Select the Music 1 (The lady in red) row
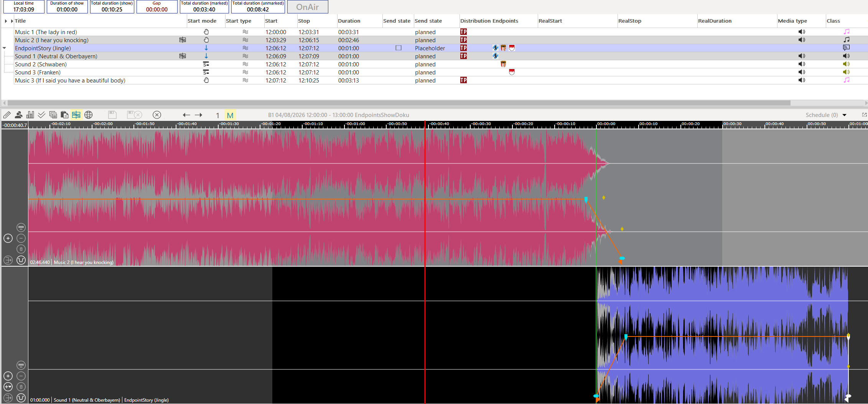The width and height of the screenshot is (868, 404). coord(441,32)
